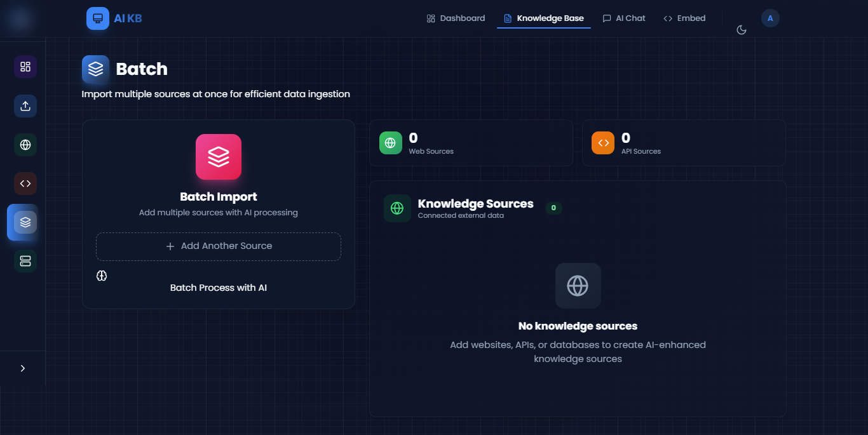Click 'Add multiple sources with AI processing' text
The image size is (868, 435).
[x=219, y=212]
